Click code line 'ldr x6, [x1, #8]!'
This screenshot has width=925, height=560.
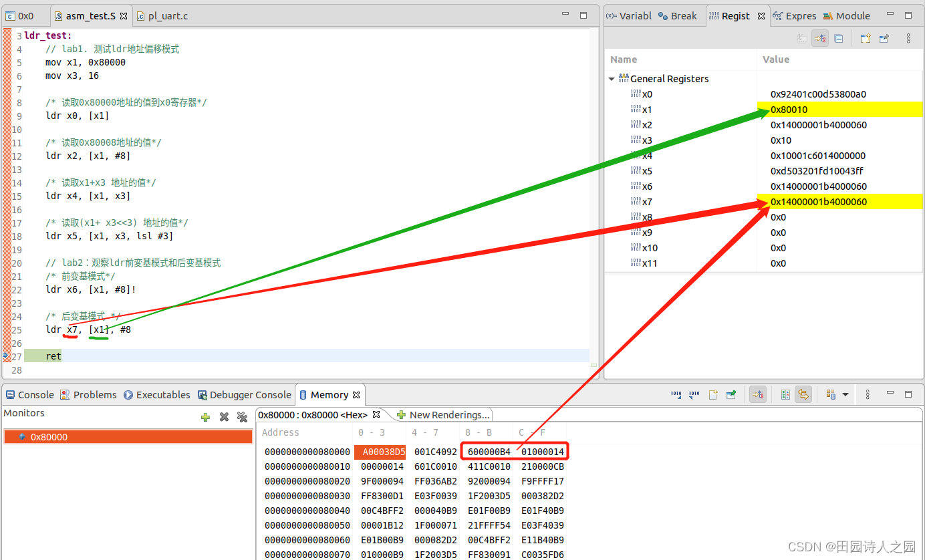91,289
